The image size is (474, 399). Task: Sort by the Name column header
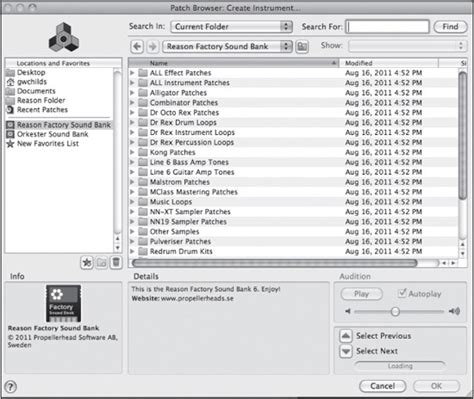coord(233,63)
